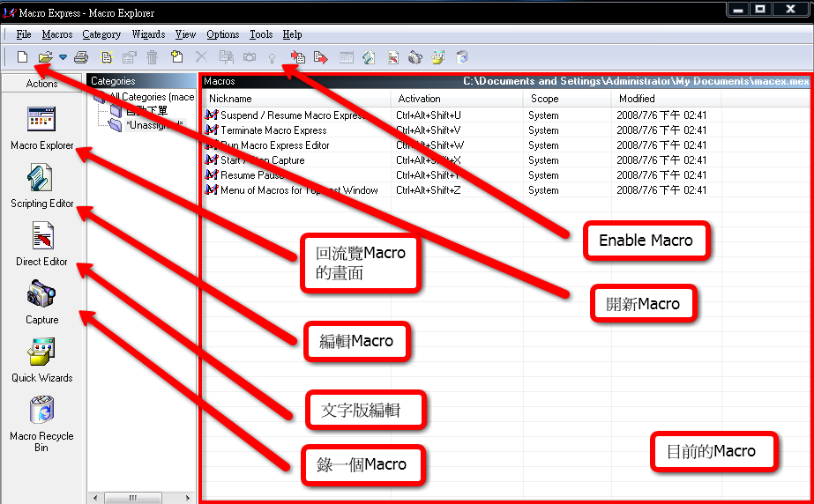Click the macro properties toolbar icon
Image resolution: width=814 pixels, height=504 pixels.
[x=130, y=56]
